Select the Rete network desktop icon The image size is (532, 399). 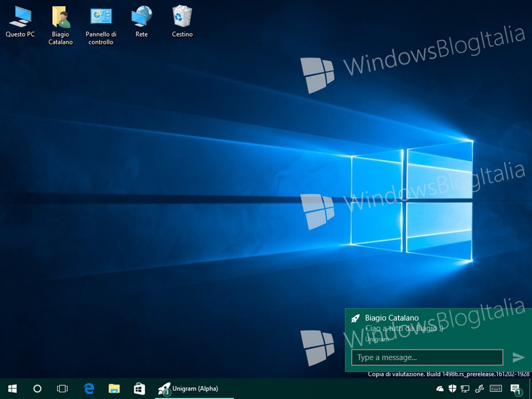pos(141,22)
